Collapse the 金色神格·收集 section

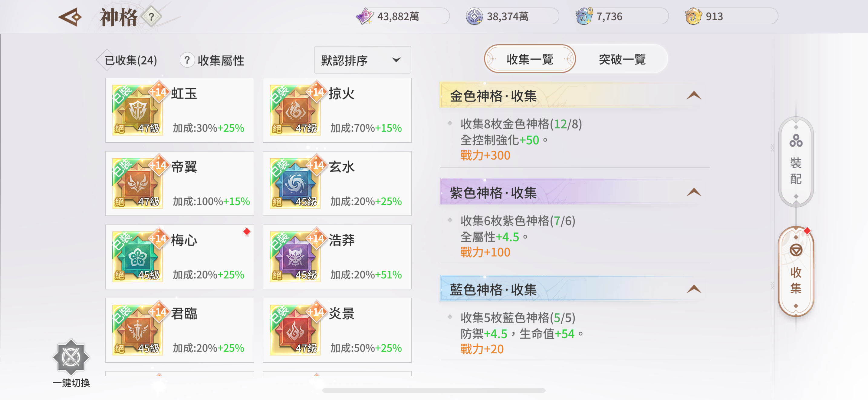pos(693,96)
